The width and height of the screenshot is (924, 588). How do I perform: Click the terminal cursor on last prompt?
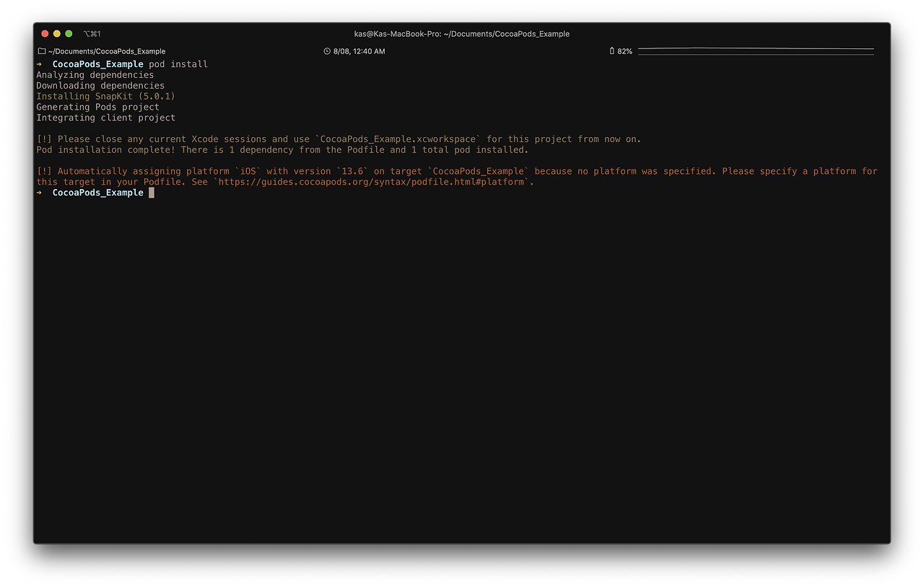point(152,193)
